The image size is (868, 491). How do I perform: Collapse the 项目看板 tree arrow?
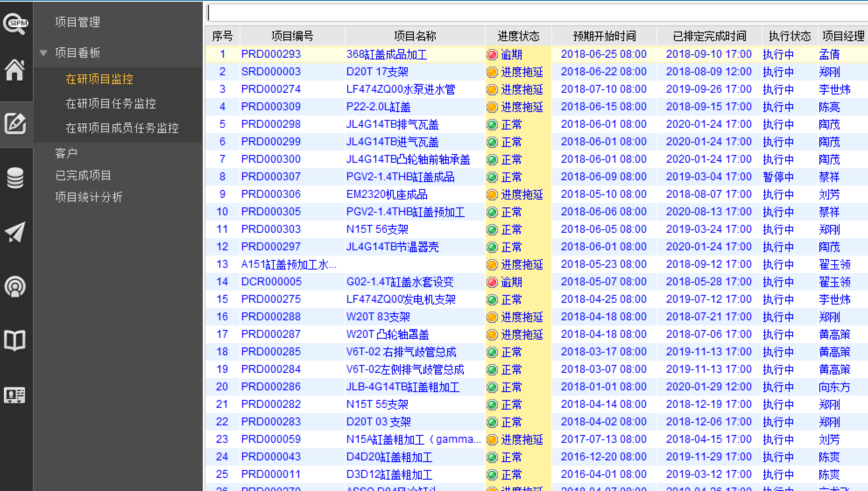tap(43, 53)
